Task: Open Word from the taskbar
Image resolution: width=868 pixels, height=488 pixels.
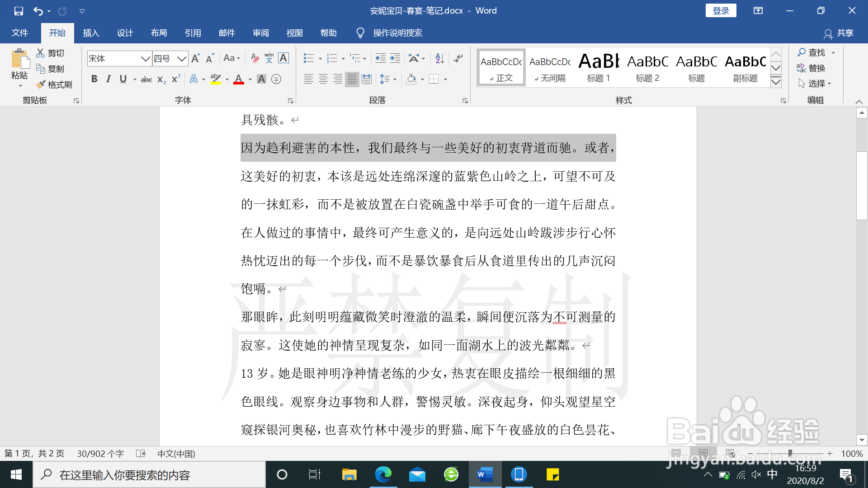Action: click(x=484, y=474)
